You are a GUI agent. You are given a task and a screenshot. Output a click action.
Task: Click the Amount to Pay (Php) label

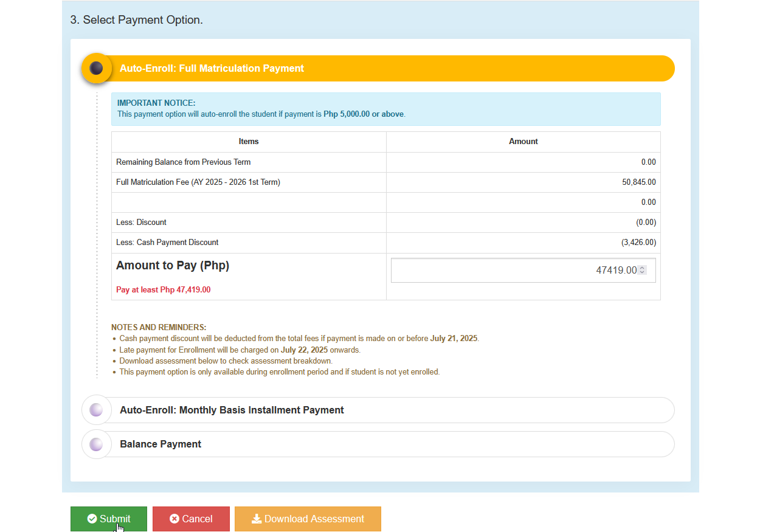(x=173, y=266)
